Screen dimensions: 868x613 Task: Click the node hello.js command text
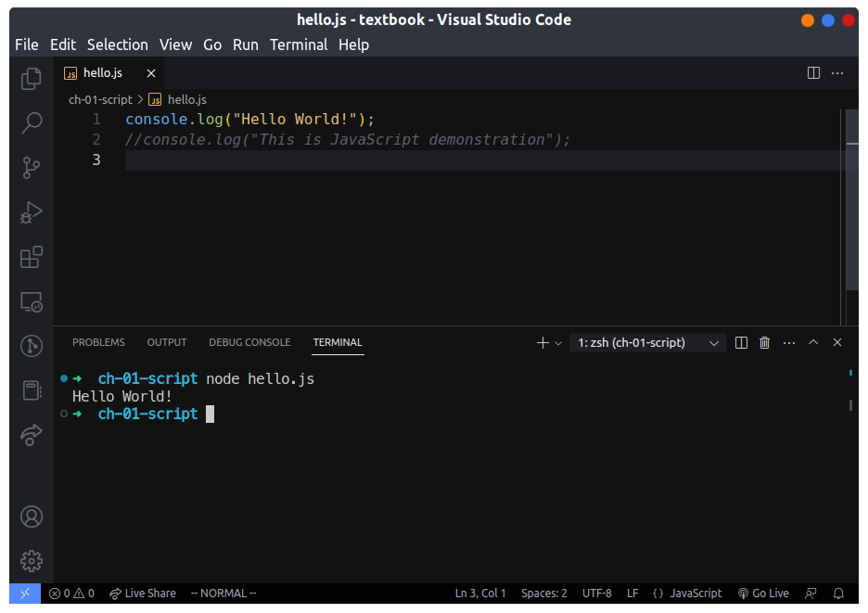(261, 379)
